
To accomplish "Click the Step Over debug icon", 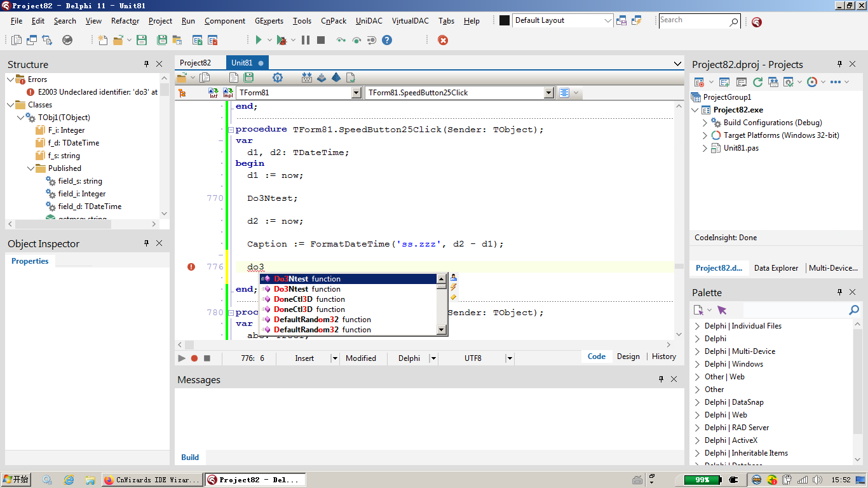I will 356,40.
